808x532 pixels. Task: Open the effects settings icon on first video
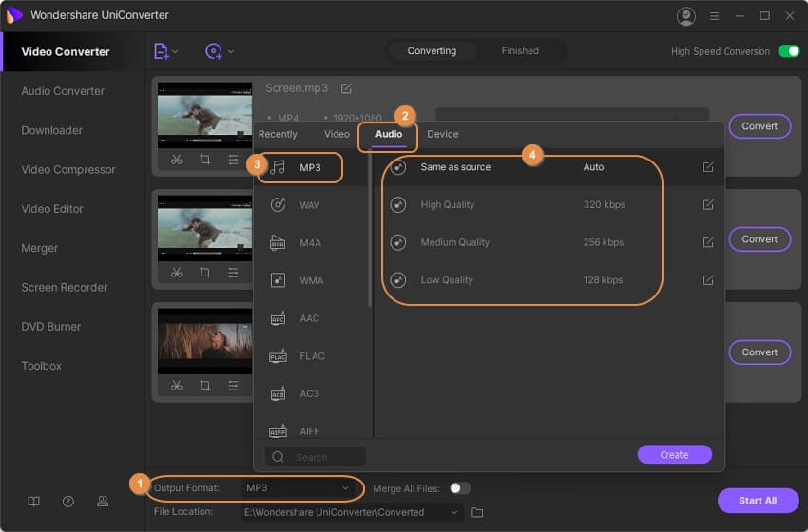pyautogui.click(x=233, y=160)
